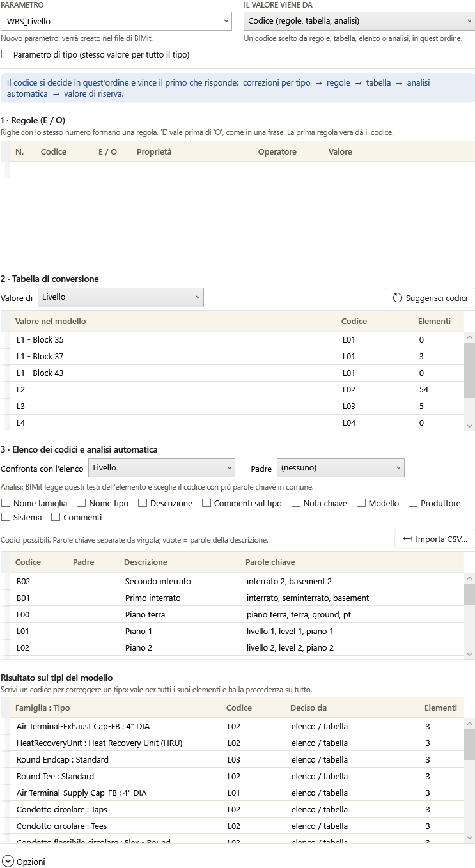Open the Valore di Livello dropdown
475x868 pixels.
tap(121, 297)
